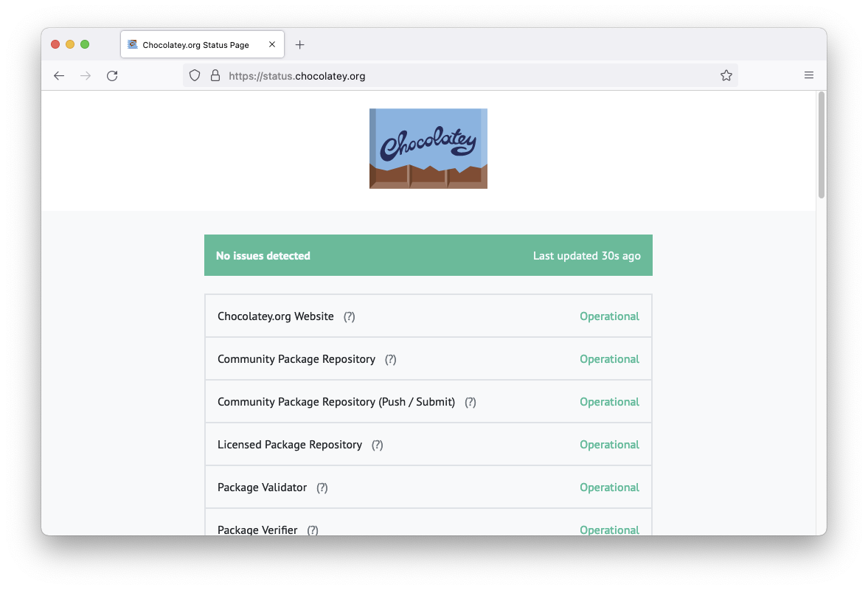
Task: Click the Chocolatey logo image
Action: pyautogui.click(x=428, y=147)
